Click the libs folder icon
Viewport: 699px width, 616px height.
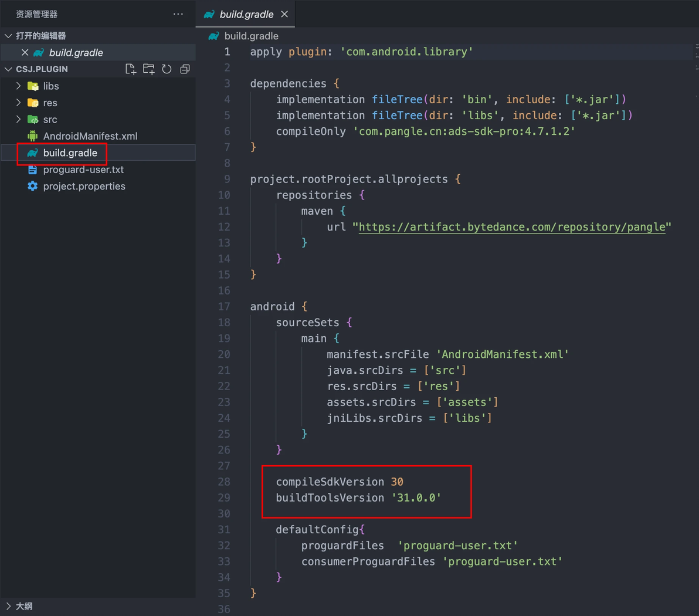pos(32,86)
